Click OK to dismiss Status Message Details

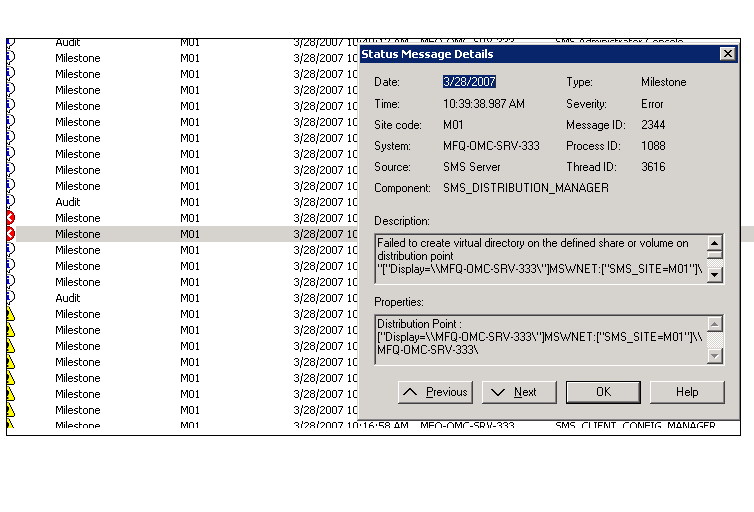tap(603, 392)
